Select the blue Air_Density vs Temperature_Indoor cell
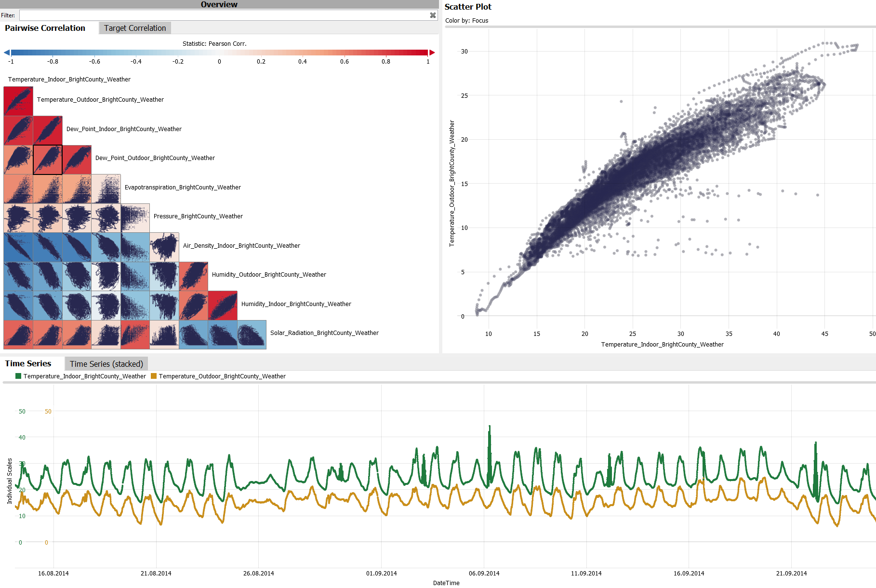 [18, 246]
